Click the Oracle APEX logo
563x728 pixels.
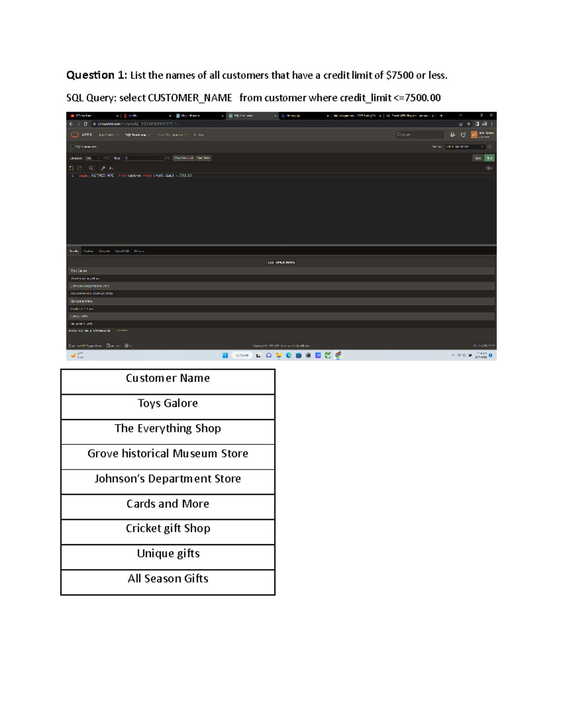click(76, 134)
